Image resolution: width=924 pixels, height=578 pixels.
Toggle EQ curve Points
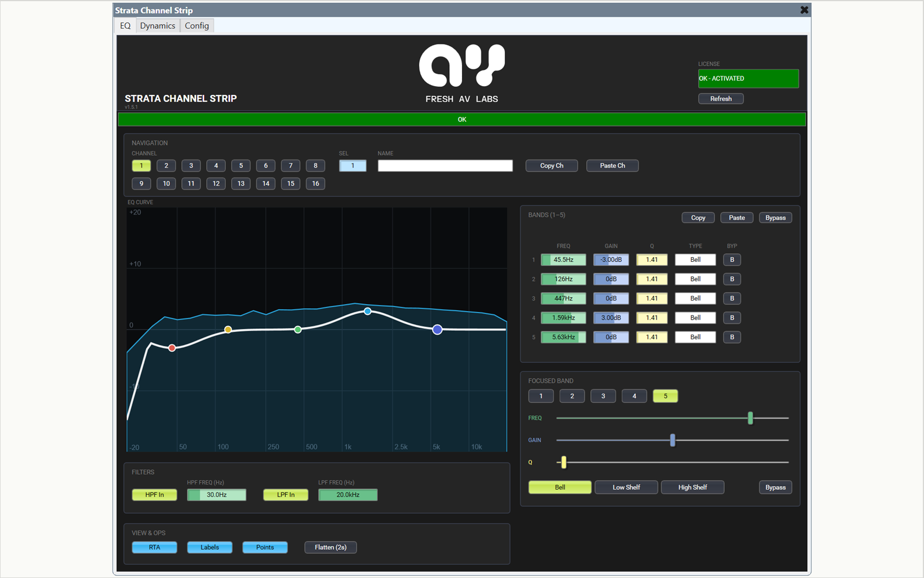[x=265, y=547]
